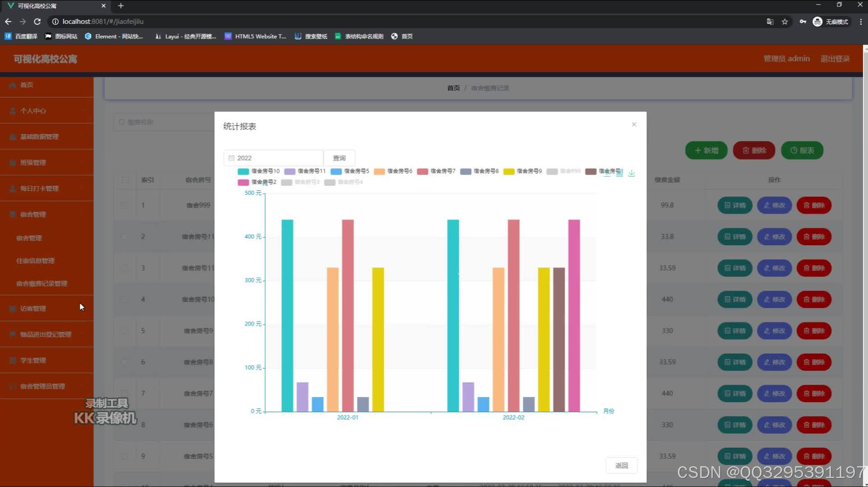Reload the current page

tap(37, 22)
